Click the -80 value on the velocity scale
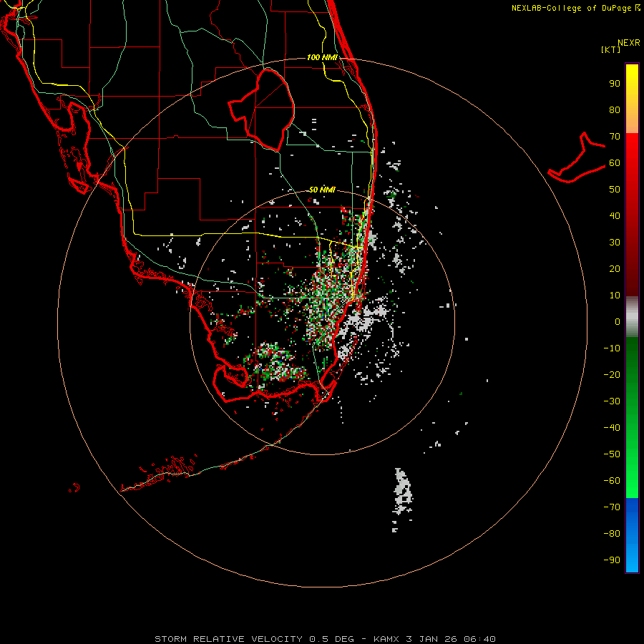Screen dimensions: 644x644 612,534
